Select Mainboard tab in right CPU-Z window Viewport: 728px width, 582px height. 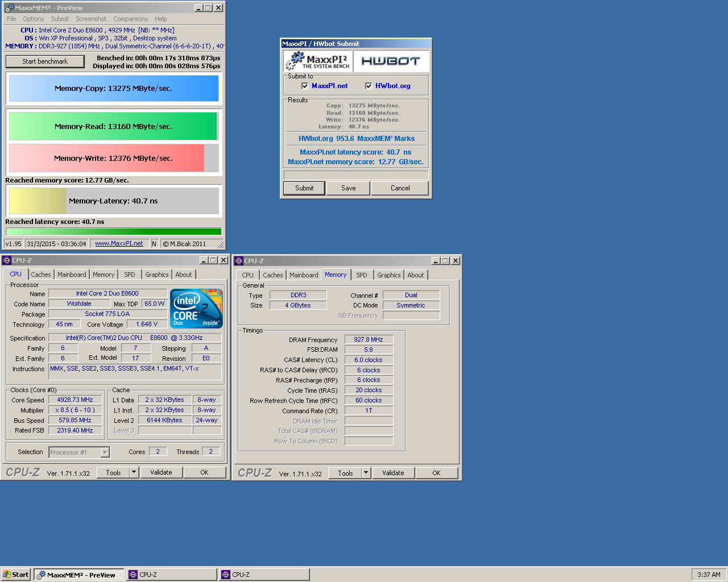pyautogui.click(x=304, y=275)
